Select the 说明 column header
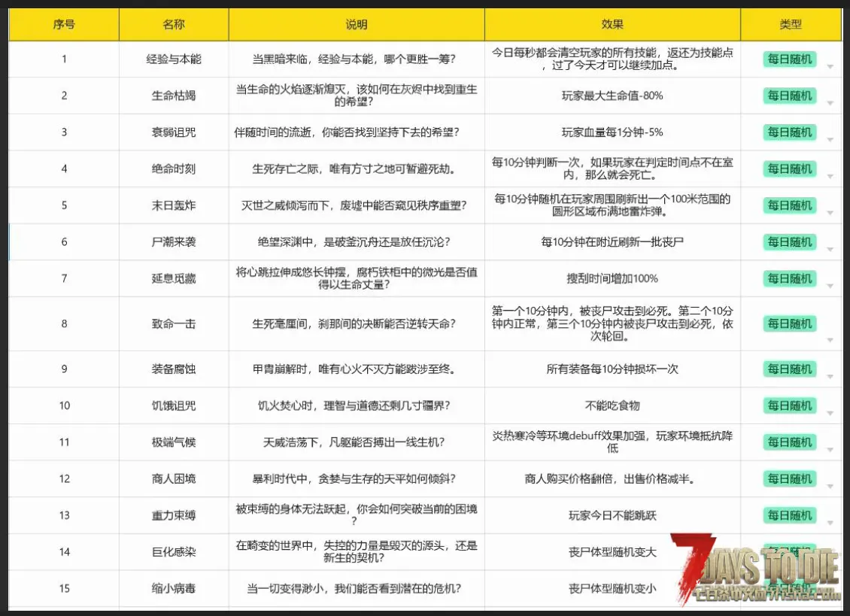Viewport: 850px width, 616px height. 357,25
